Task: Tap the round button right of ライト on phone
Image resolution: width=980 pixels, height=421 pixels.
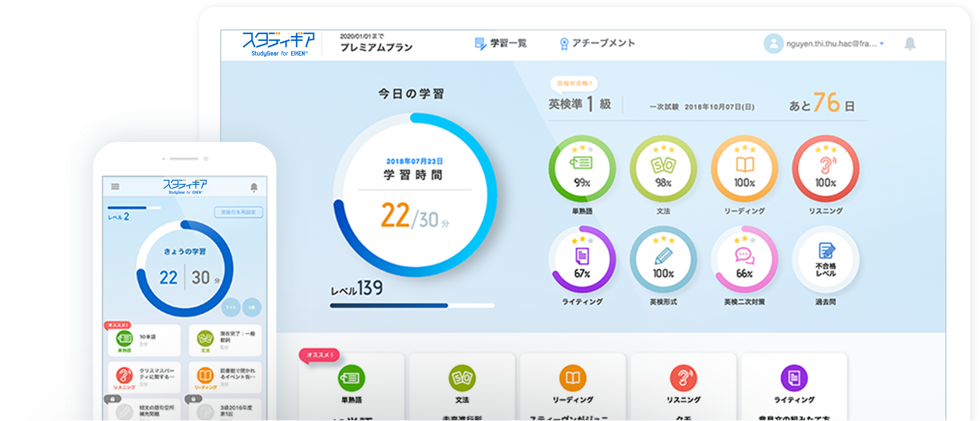Action: click(252, 307)
